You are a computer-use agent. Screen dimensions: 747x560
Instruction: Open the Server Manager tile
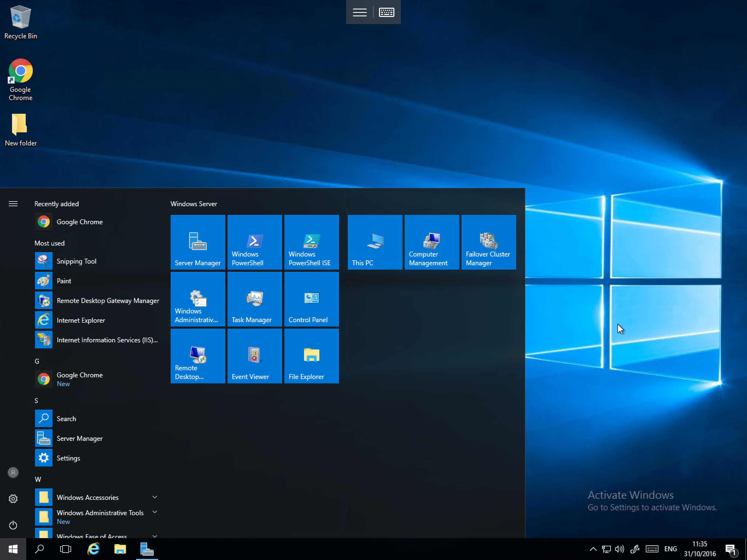(x=198, y=242)
